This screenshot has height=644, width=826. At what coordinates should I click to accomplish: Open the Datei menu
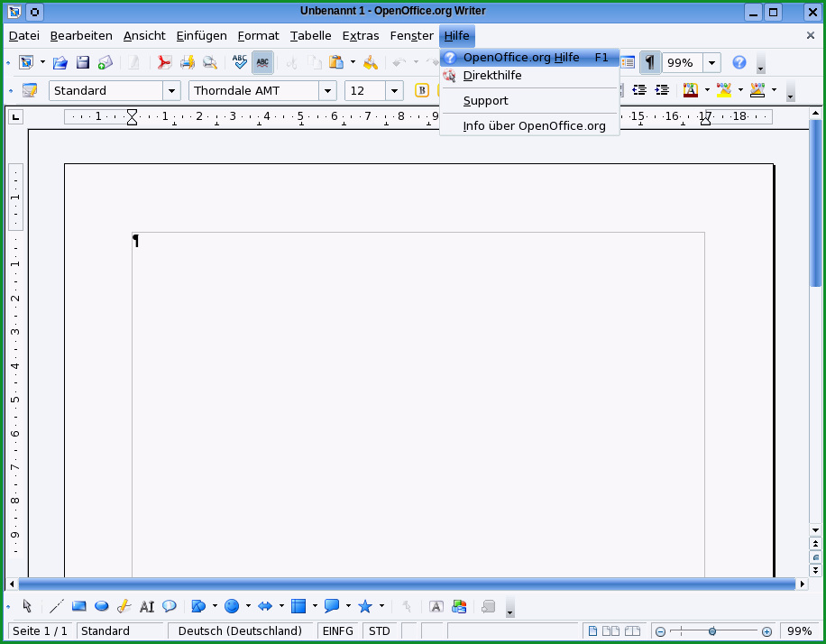click(x=24, y=36)
